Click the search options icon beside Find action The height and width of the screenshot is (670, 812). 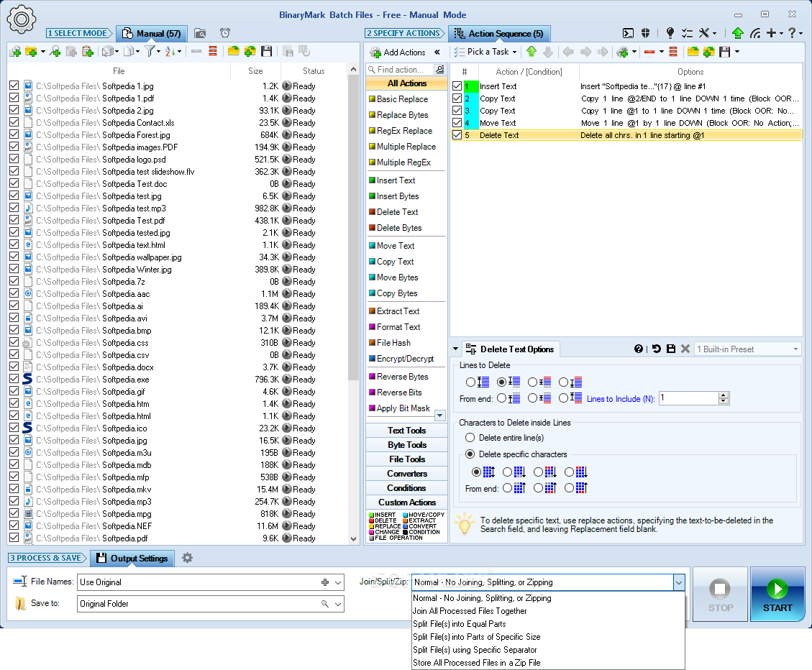click(440, 70)
